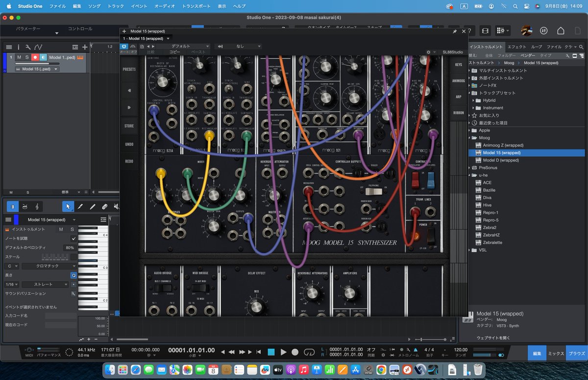Mute track 1 with M button
588x380 pixels.
click(x=19, y=57)
